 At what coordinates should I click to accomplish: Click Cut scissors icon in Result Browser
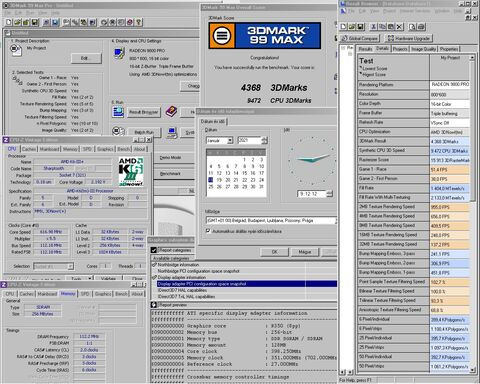(374, 27)
